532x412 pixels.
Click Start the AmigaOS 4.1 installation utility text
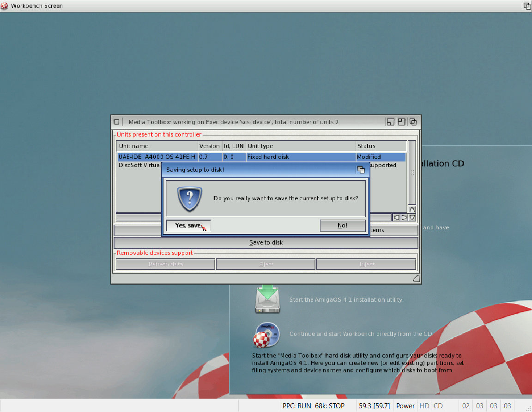[x=346, y=300]
